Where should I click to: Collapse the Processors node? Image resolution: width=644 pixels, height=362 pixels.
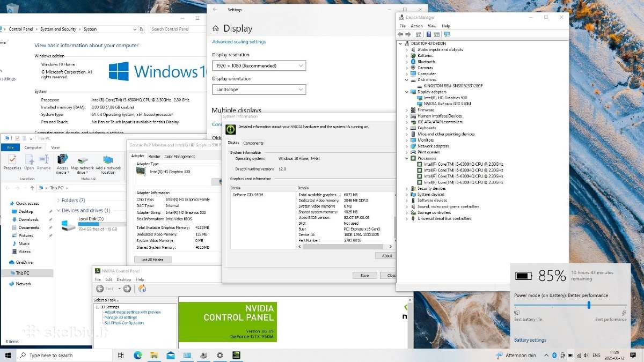tap(407, 158)
